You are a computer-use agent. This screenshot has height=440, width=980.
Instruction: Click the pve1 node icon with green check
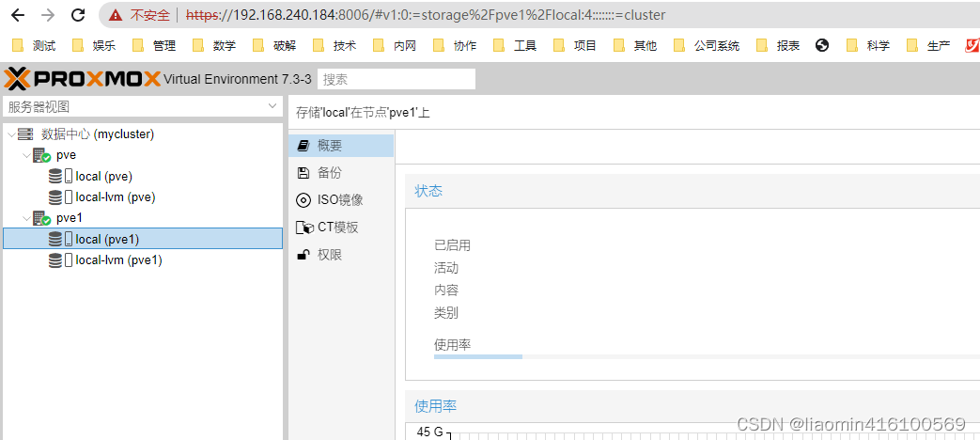42,218
